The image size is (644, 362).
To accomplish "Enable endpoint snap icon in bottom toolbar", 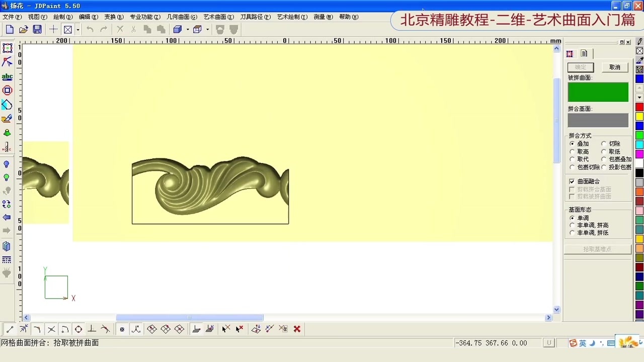I will coord(10,329).
